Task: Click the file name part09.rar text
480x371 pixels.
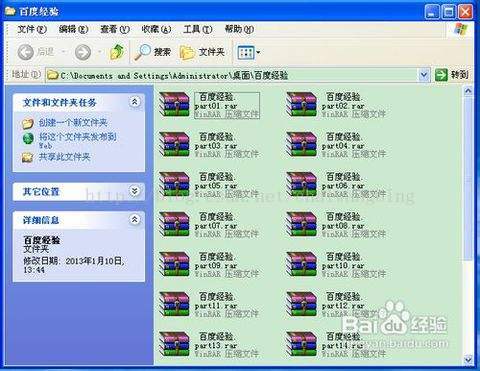Action: click(x=216, y=266)
